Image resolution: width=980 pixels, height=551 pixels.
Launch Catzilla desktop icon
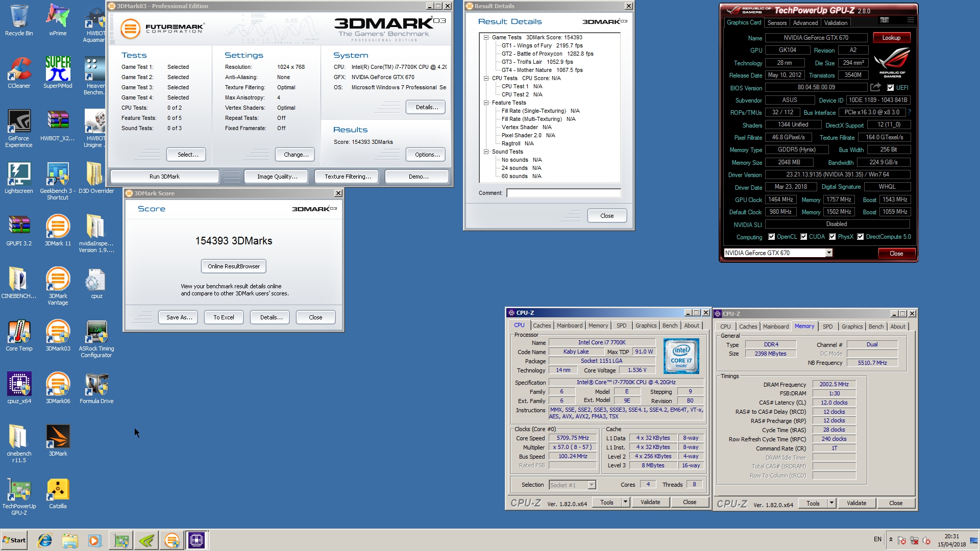(x=58, y=493)
